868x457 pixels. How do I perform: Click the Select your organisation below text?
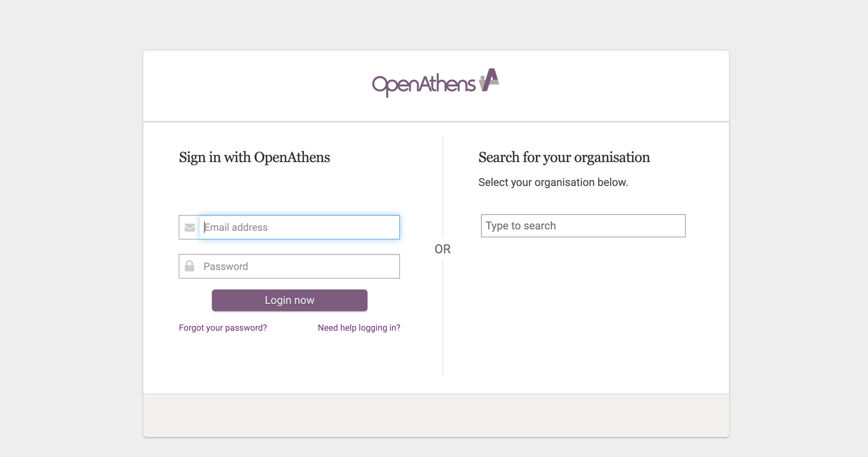[x=554, y=182]
